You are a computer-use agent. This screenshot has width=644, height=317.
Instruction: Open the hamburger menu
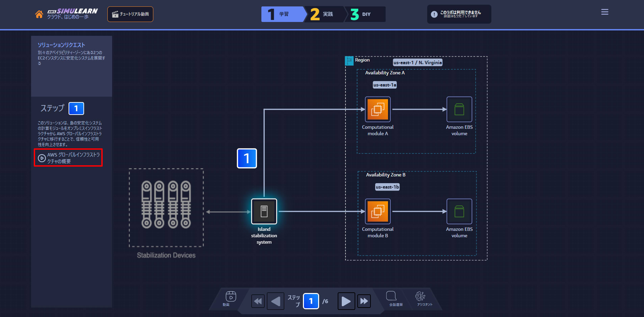pos(605,12)
